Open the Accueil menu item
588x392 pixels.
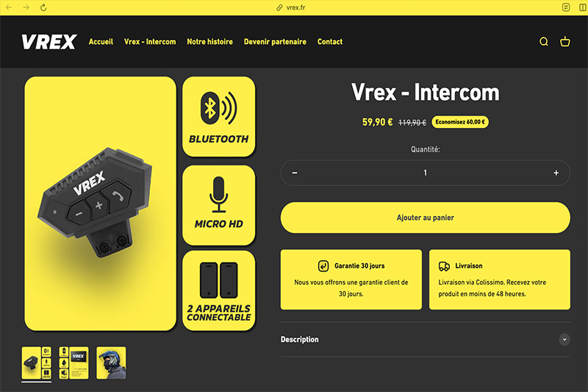(x=101, y=42)
